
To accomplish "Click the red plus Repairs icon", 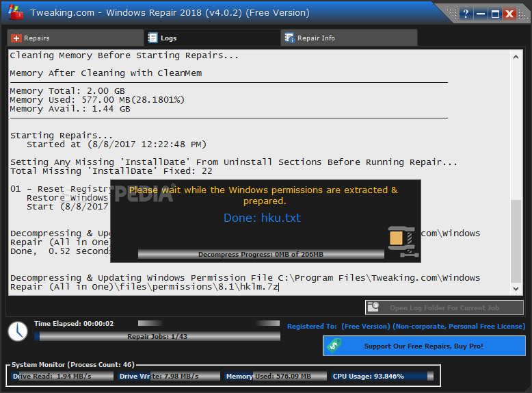I will point(16,38).
